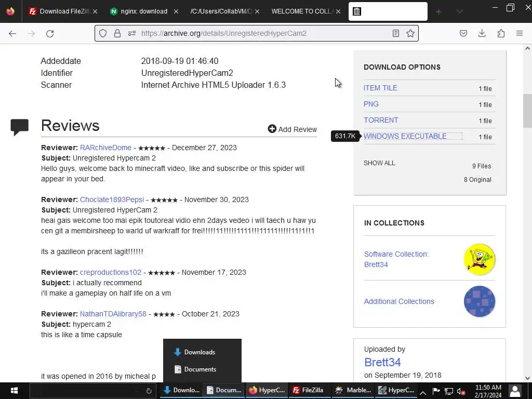
Task: Open Firefox downloads panel
Action: [x=482, y=33]
